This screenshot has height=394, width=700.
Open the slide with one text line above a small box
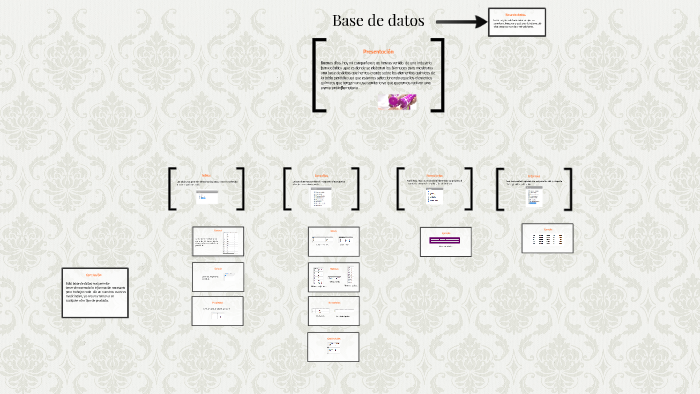pos(218,311)
